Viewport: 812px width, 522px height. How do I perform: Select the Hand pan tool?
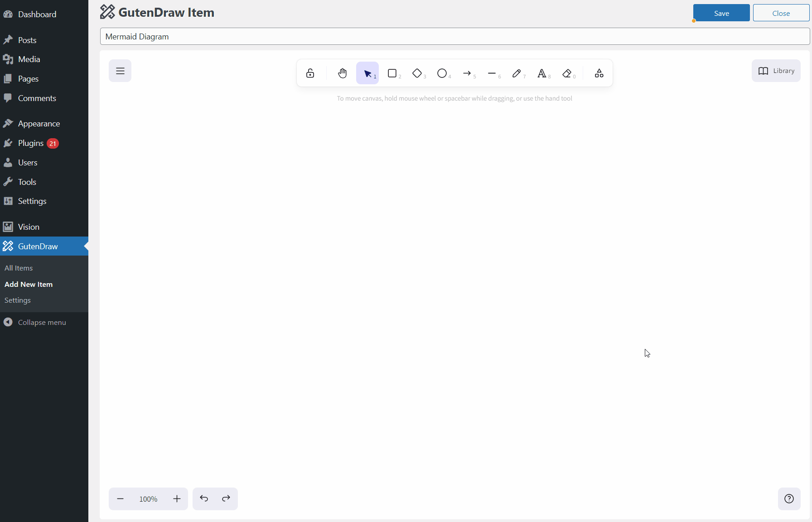pyautogui.click(x=342, y=73)
